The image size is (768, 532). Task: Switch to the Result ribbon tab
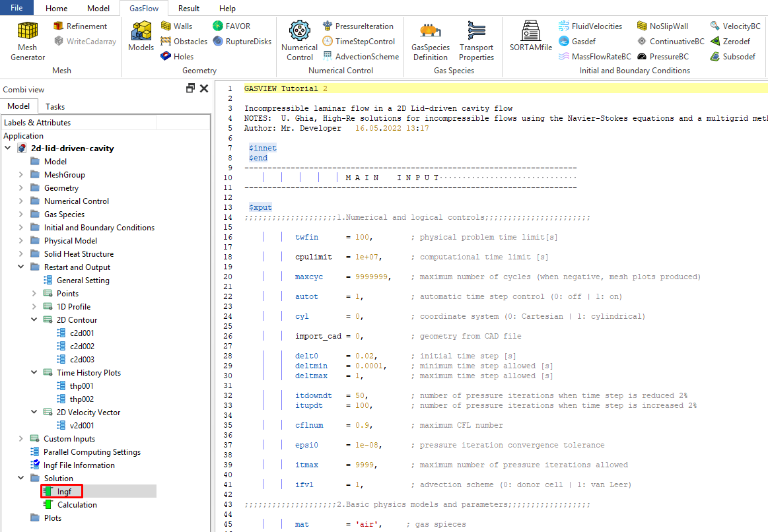(189, 9)
